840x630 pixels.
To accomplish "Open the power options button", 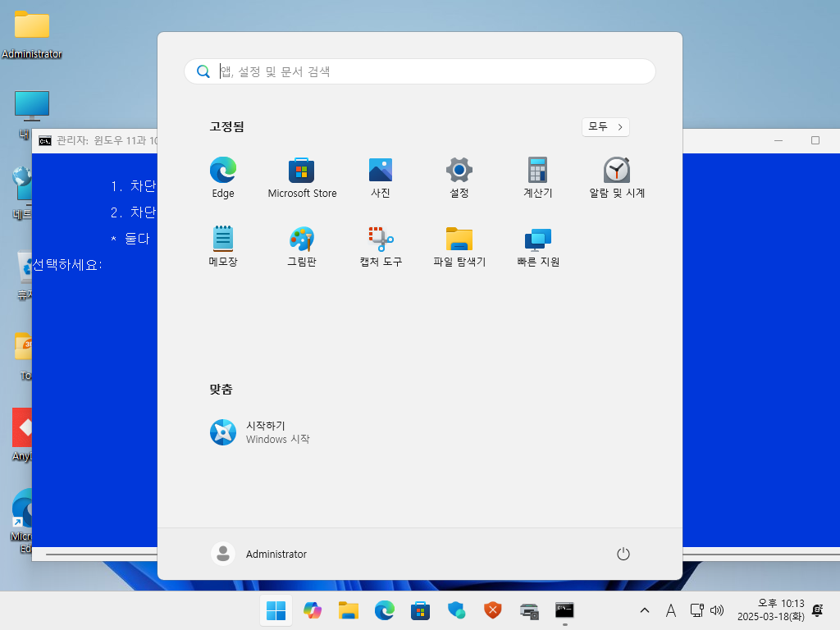I will tap(623, 554).
